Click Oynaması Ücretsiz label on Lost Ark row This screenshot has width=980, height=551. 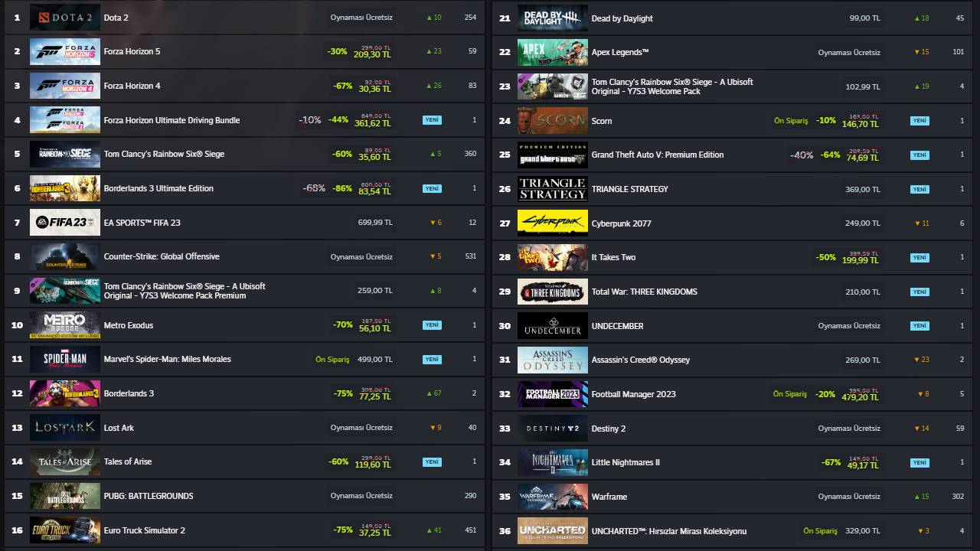pyautogui.click(x=361, y=428)
